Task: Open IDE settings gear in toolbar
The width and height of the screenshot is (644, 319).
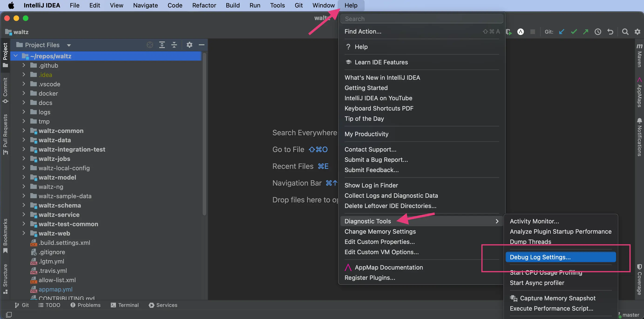Action: (637, 32)
